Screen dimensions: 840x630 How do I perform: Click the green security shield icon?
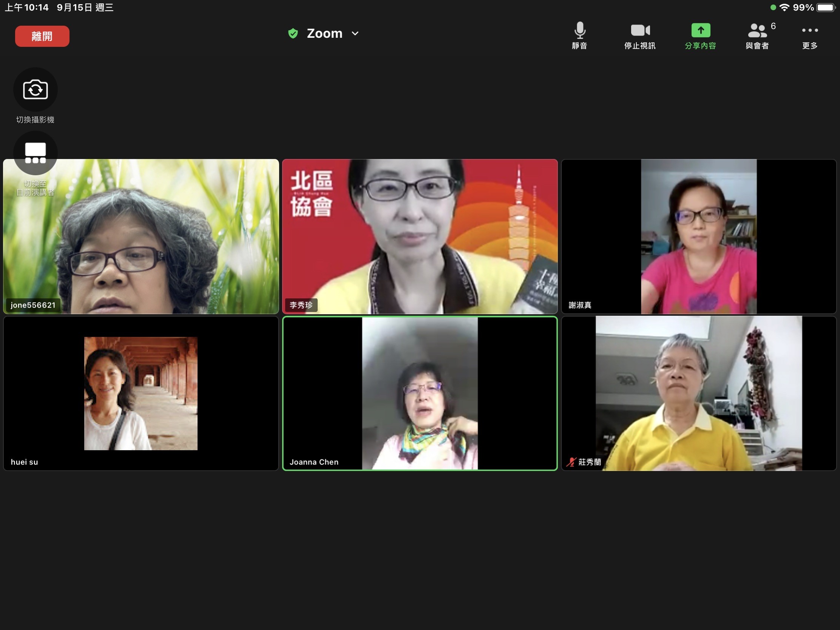[x=293, y=33]
